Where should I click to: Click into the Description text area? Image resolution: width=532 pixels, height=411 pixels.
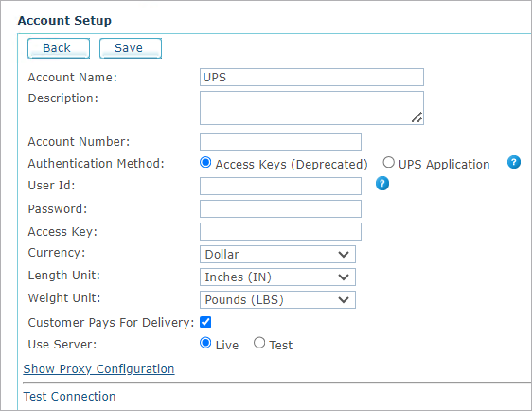[311, 108]
